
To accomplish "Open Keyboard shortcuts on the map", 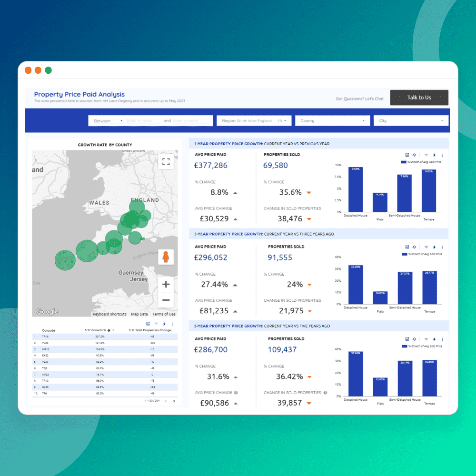I will (x=109, y=314).
